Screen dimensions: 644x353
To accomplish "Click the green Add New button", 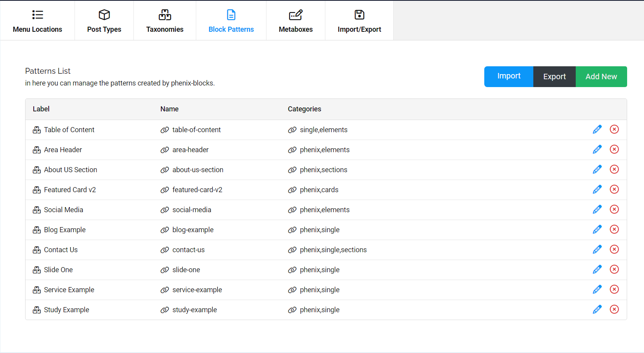I will click(x=601, y=76).
